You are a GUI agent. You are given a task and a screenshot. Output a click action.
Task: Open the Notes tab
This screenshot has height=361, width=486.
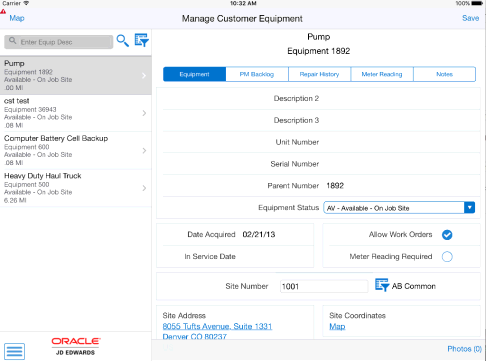coord(444,74)
